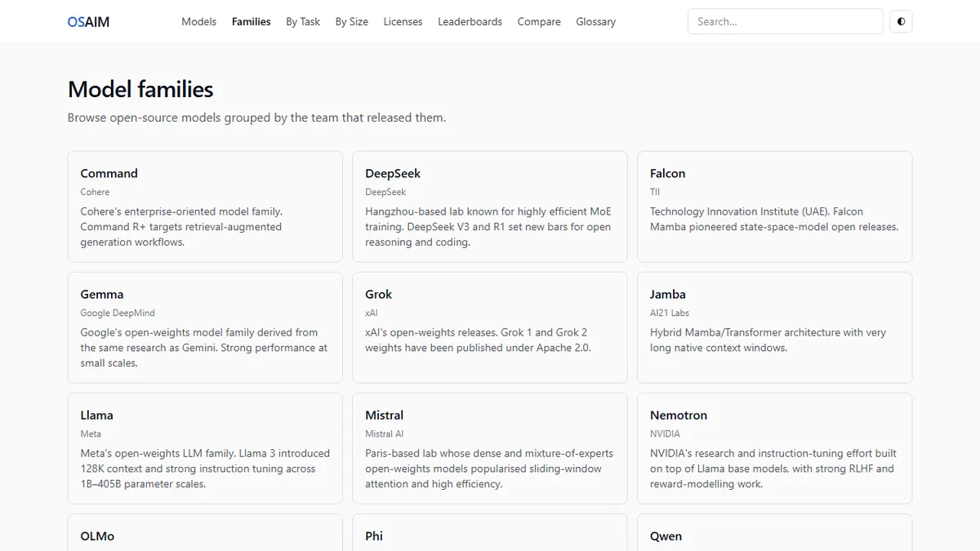Open the OLMo family card
Image resolution: width=980 pixels, height=551 pixels.
tap(205, 532)
